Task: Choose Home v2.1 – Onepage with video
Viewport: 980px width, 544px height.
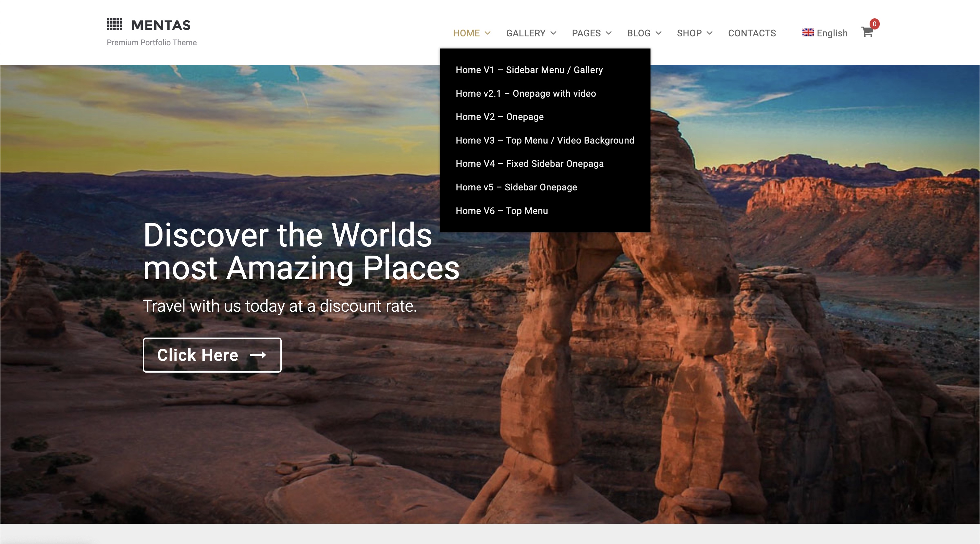Action: (x=525, y=94)
